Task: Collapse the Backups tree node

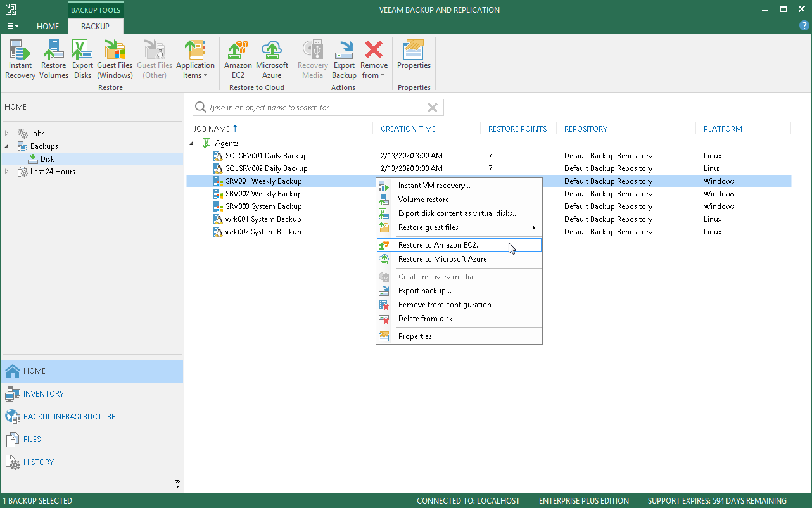Action: (x=7, y=146)
